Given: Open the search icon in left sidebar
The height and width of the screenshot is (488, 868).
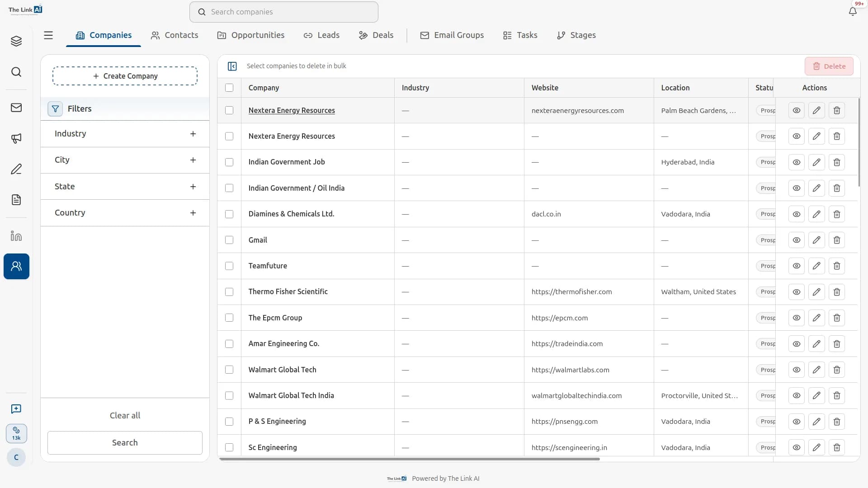Looking at the screenshot, I should tap(16, 72).
